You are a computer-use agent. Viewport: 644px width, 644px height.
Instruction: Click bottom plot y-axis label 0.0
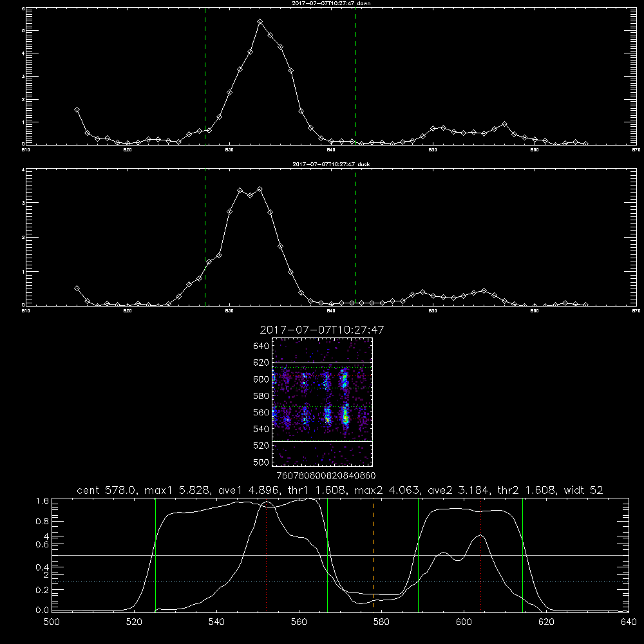43,611
